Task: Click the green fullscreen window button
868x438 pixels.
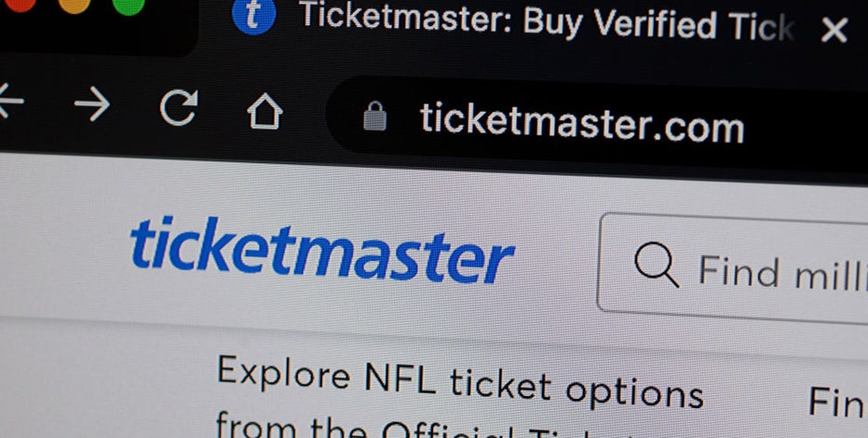Action: (x=128, y=5)
